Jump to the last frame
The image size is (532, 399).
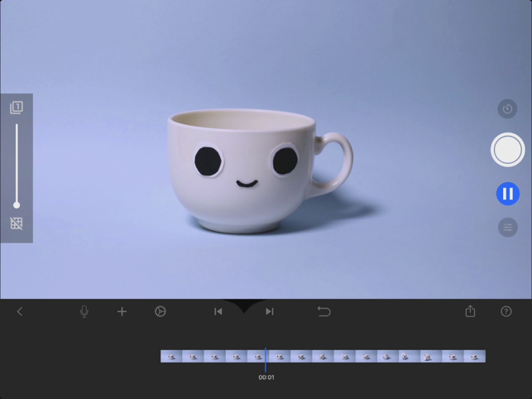tap(270, 311)
